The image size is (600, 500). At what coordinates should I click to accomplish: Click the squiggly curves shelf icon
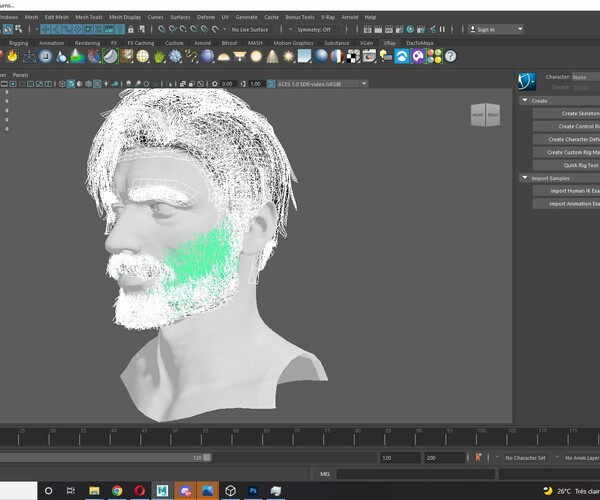pyautogui.click(x=191, y=56)
